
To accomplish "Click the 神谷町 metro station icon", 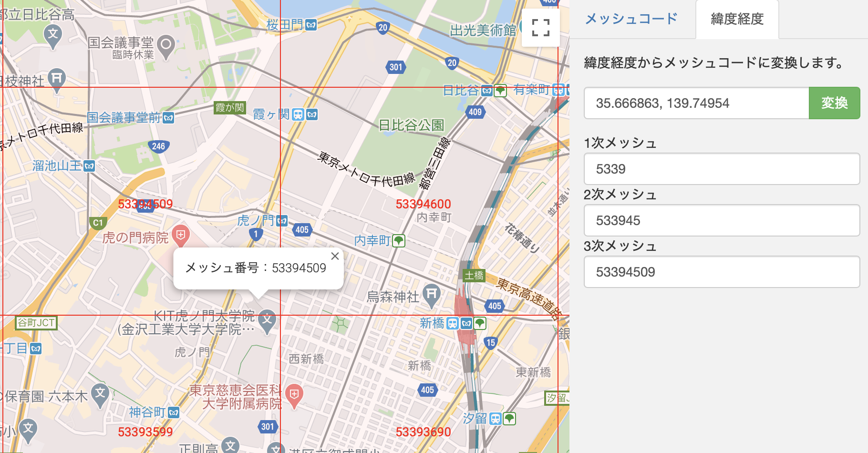I will click(174, 412).
